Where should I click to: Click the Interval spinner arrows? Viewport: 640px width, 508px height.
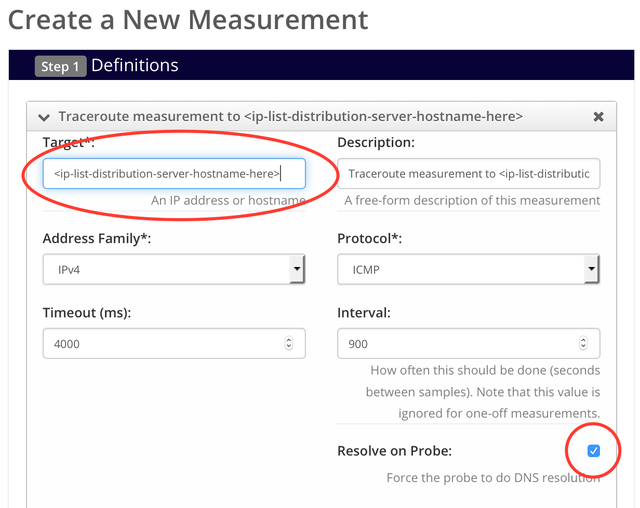[x=583, y=343]
